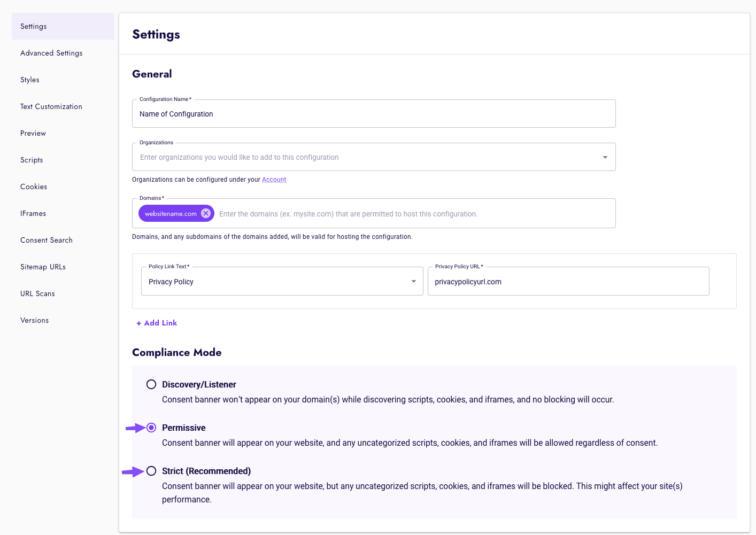Go to Advanced Settings in the sidebar

[51, 53]
